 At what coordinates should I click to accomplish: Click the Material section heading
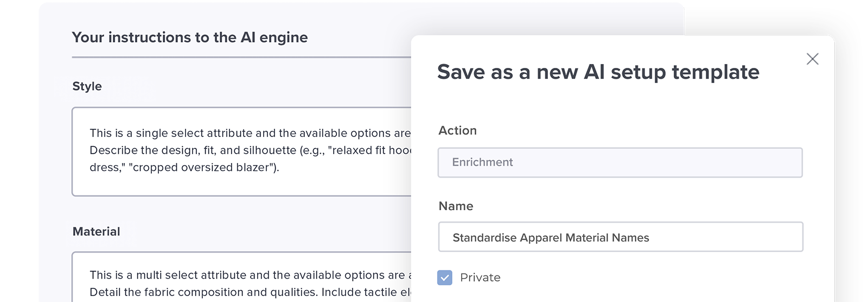tap(96, 231)
